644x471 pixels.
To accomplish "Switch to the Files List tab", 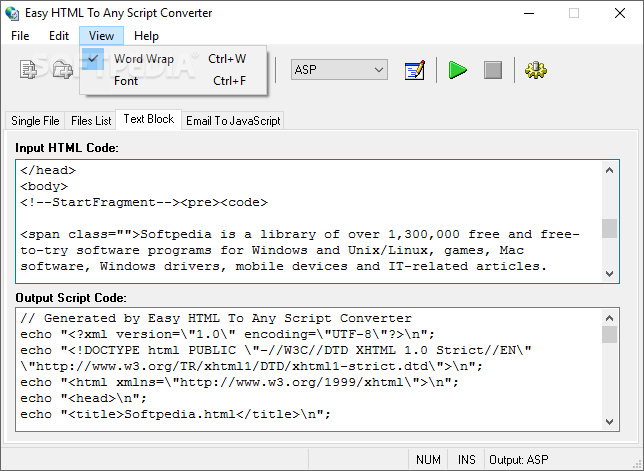I will click(x=91, y=121).
